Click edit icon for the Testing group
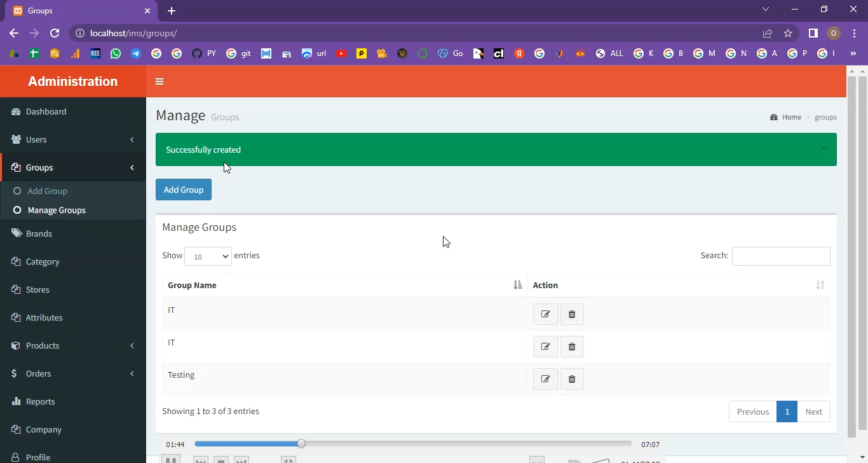This screenshot has height=463, width=868. click(x=545, y=379)
